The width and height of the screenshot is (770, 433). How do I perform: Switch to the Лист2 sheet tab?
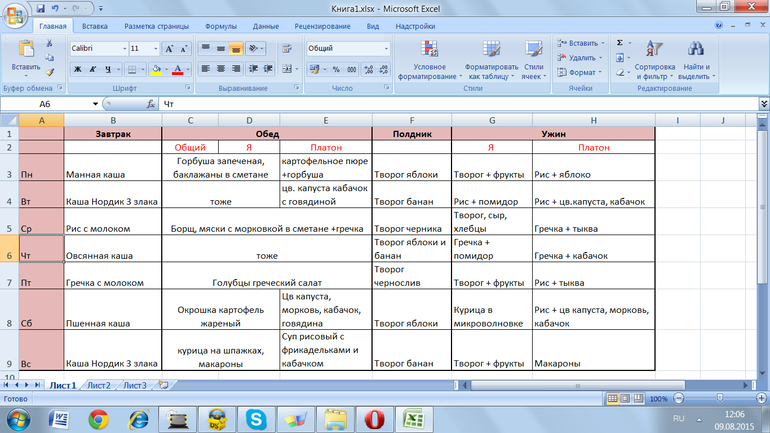[98, 385]
